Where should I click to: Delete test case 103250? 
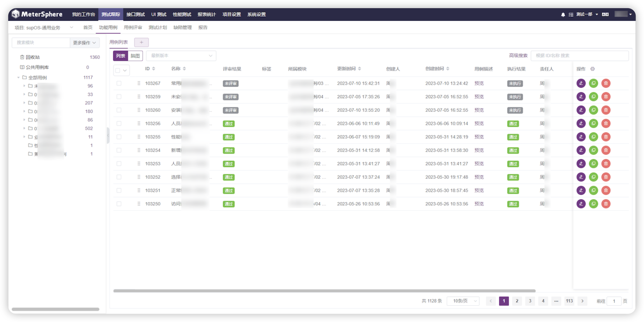[x=606, y=204]
